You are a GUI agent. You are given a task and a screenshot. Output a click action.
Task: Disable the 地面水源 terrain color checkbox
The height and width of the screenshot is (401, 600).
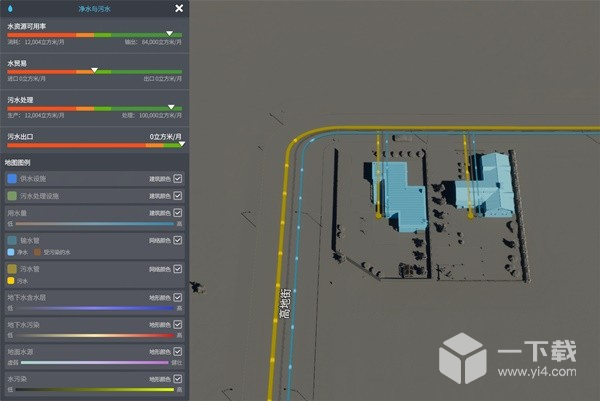178,352
